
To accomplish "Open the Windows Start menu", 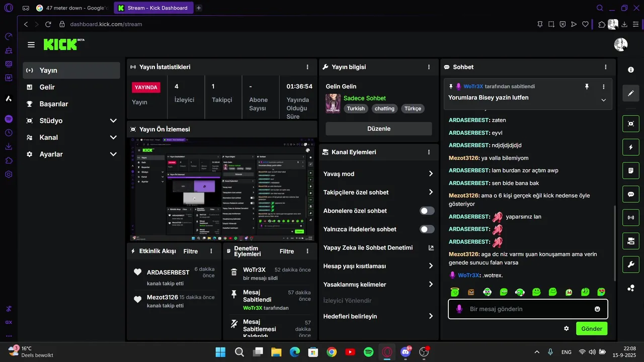I will pos(220,352).
